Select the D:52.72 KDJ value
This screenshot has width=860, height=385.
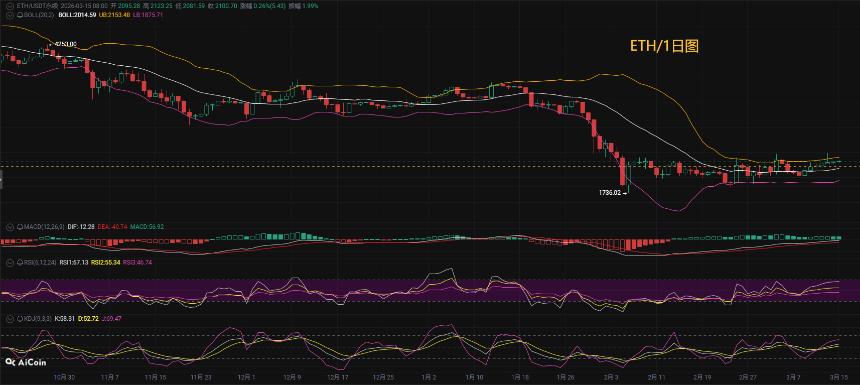point(88,319)
